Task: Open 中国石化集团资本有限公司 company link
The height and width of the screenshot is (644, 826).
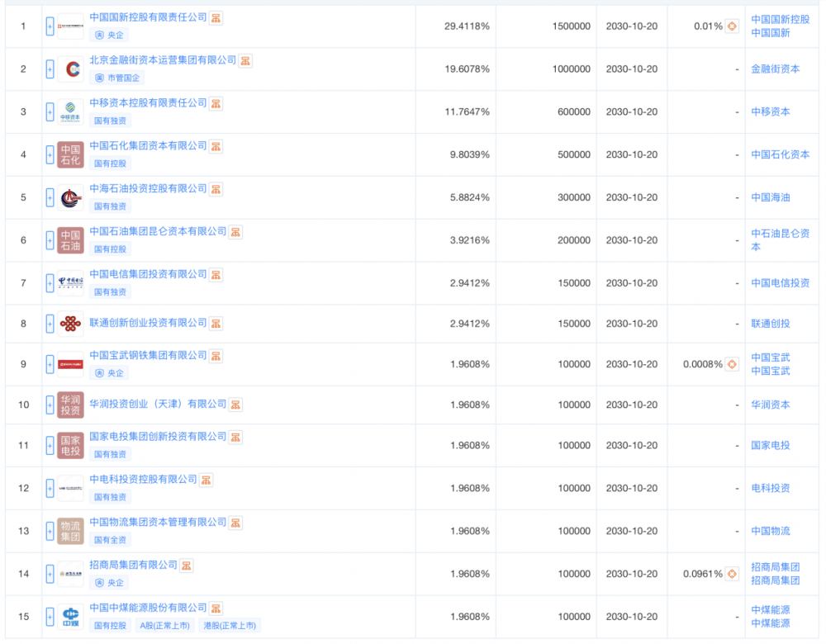Action: tap(148, 146)
